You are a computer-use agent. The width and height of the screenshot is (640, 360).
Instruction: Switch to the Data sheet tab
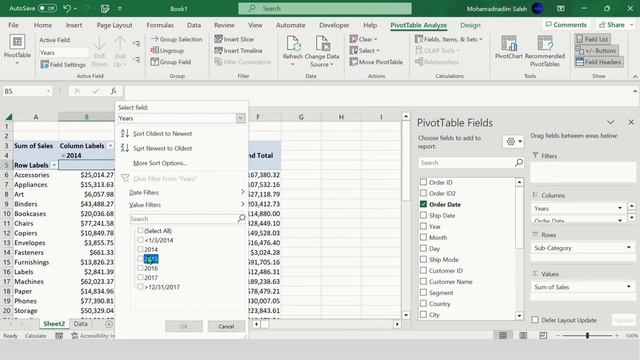(x=80, y=324)
